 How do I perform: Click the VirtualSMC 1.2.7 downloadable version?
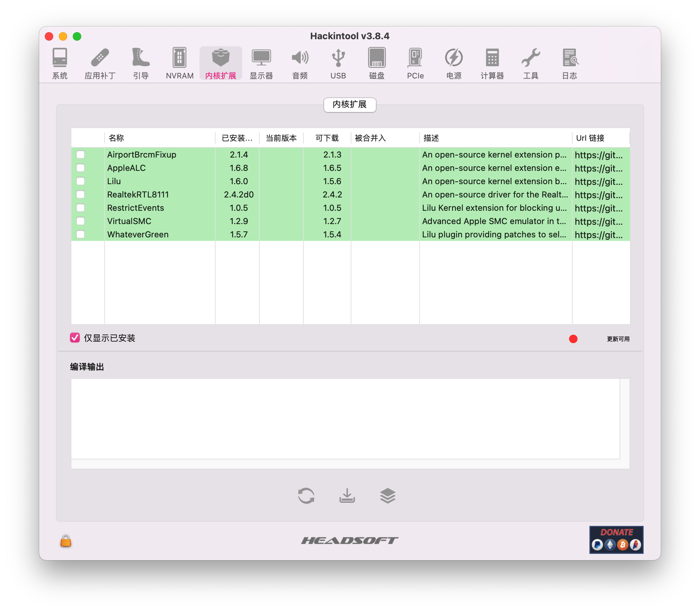332,221
